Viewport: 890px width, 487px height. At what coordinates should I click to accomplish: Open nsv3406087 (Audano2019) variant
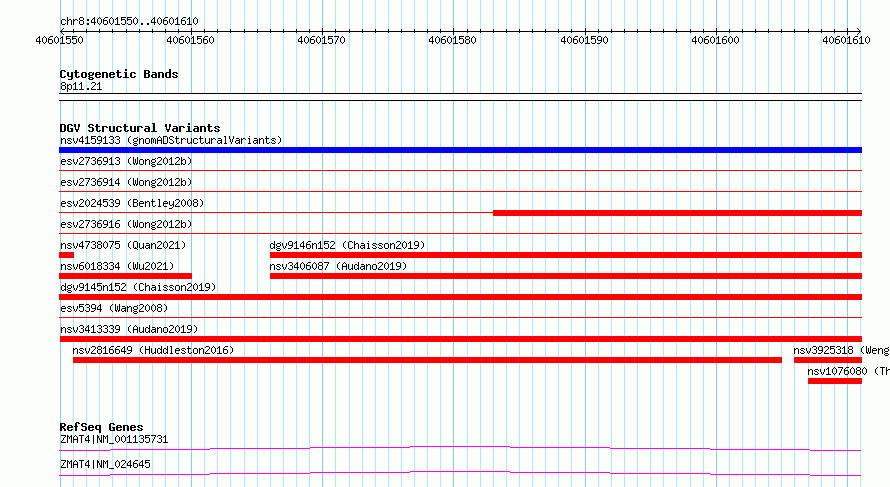pyautogui.click(x=338, y=266)
